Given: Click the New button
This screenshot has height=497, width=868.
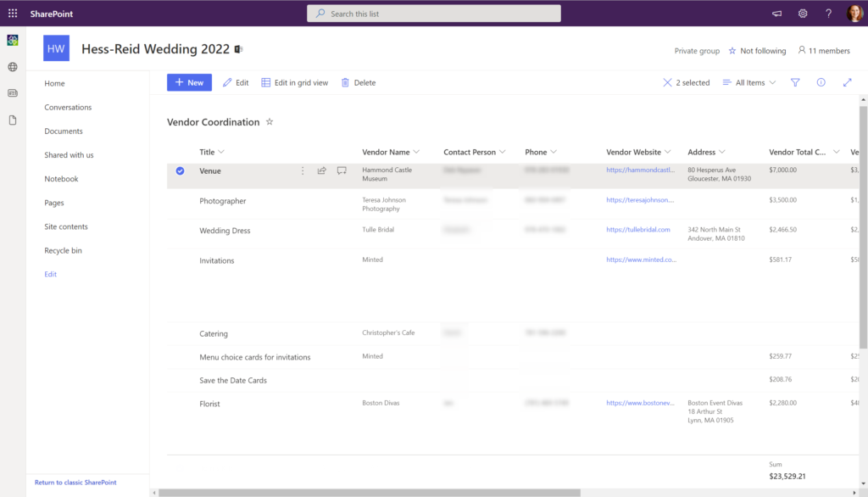Looking at the screenshot, I should click(x=189, y=82).
